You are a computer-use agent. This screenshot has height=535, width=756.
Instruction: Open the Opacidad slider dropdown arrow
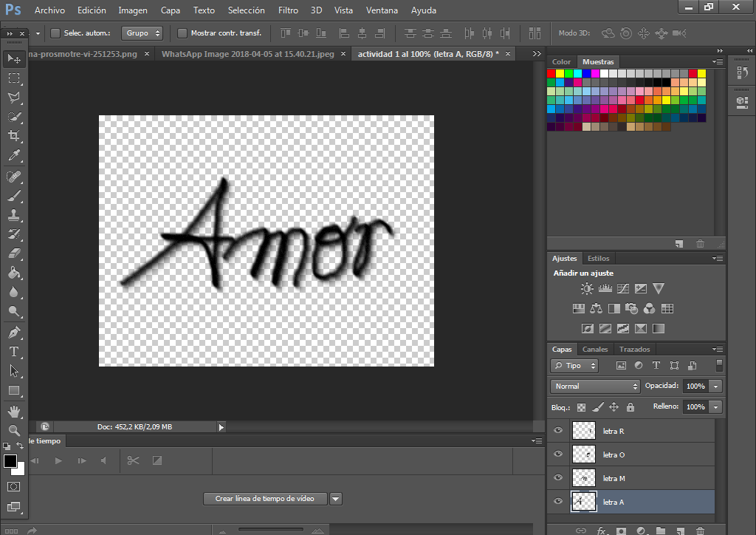(x=716, y=386)
